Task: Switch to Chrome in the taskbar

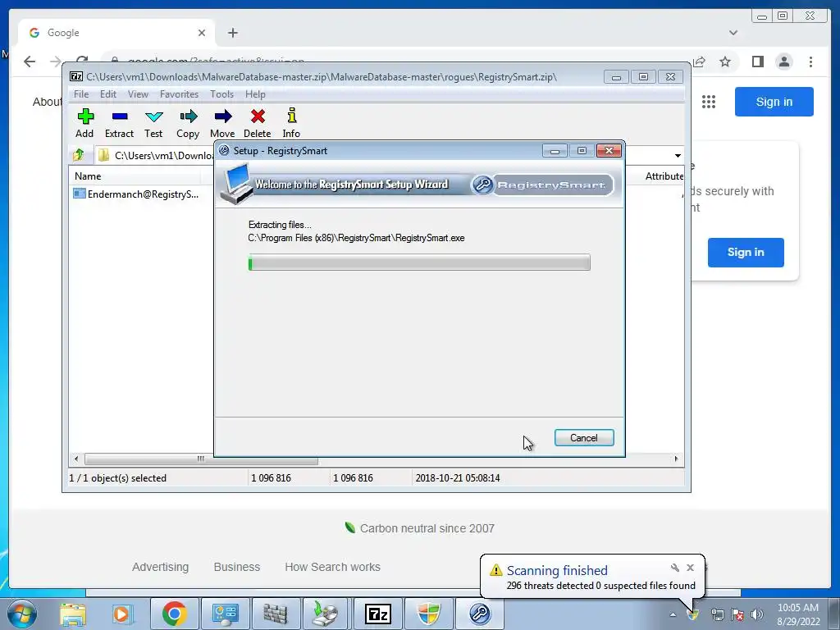Action: tap(174, 614)
